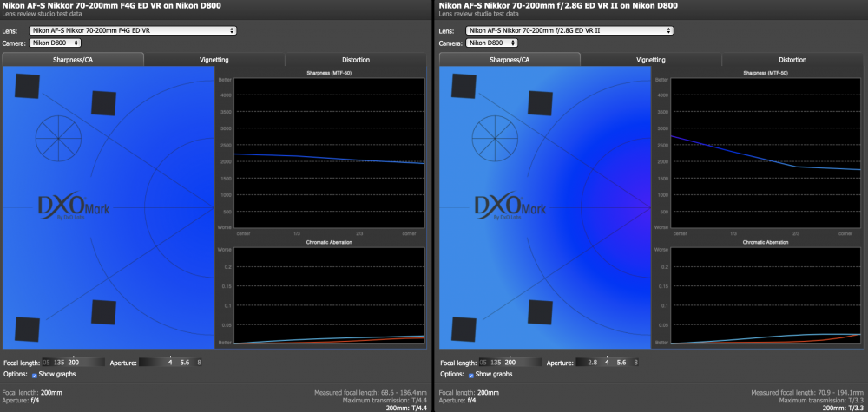Switch to Vignetting tab in left F4G panel
The width and height of the screenshot is (868, 412).
coord(214,60)
